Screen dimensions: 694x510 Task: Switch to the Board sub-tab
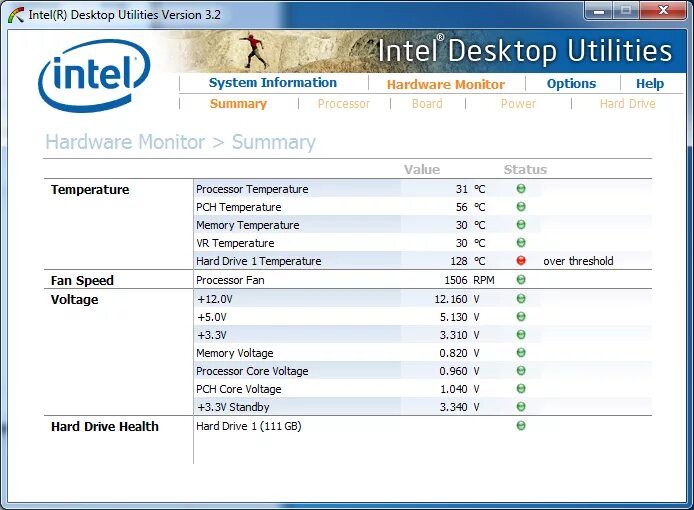(427, 104)
